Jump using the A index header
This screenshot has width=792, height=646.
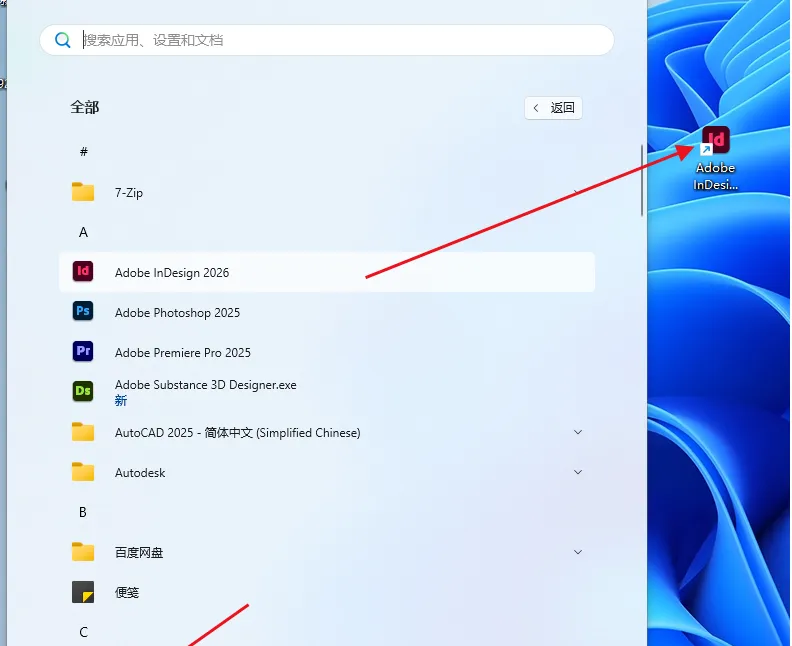click(83, 232)
